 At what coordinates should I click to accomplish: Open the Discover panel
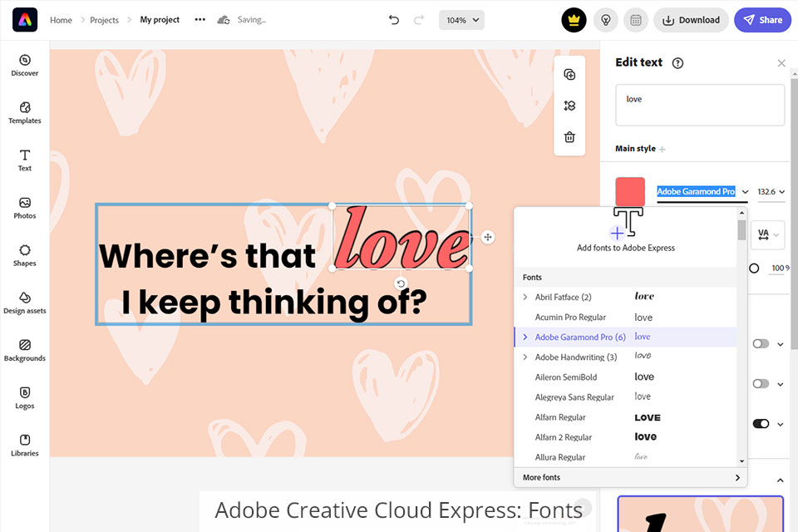[24, 66]
